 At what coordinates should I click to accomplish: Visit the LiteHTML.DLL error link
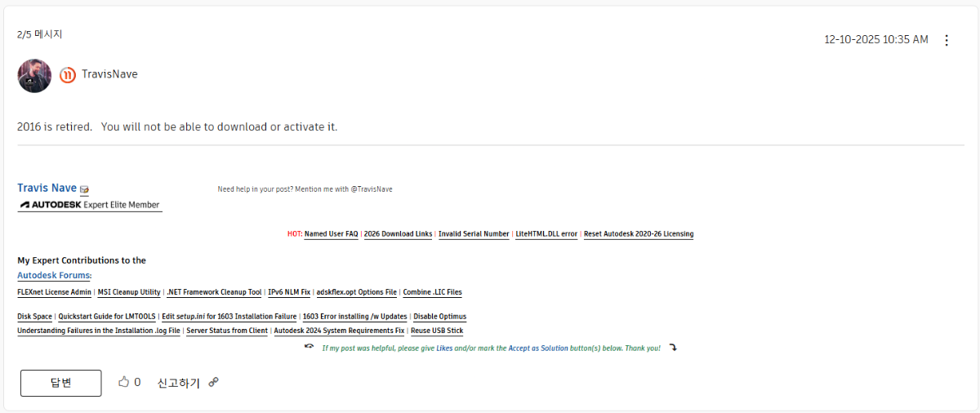pyautogui.click(x=546, y=234)
